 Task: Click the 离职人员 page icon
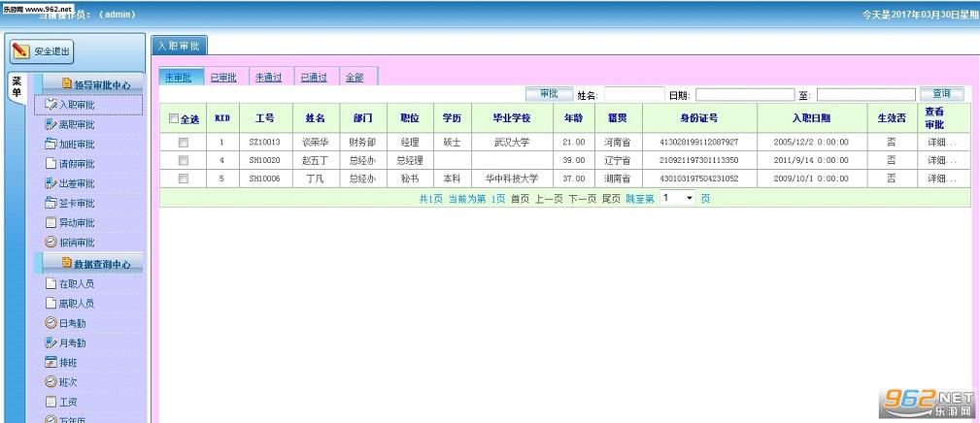tap(51, 304)
